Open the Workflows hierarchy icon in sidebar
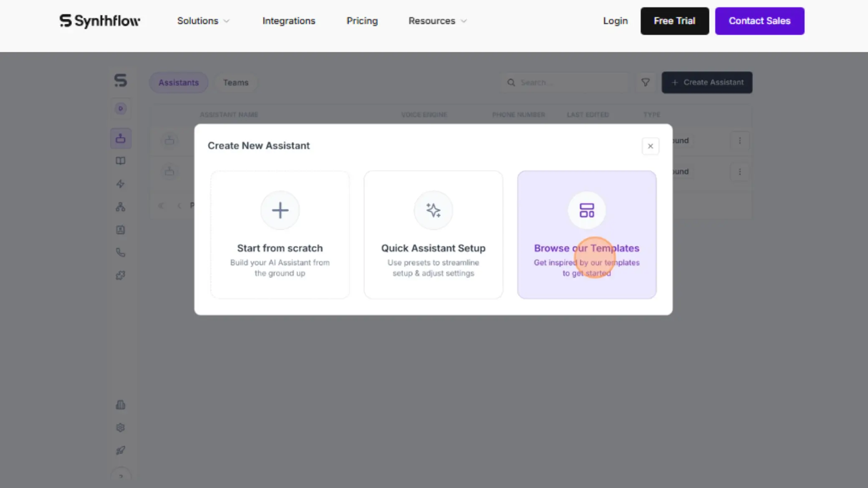The height and width of the screenshot is (488, 868). point(121,207)
